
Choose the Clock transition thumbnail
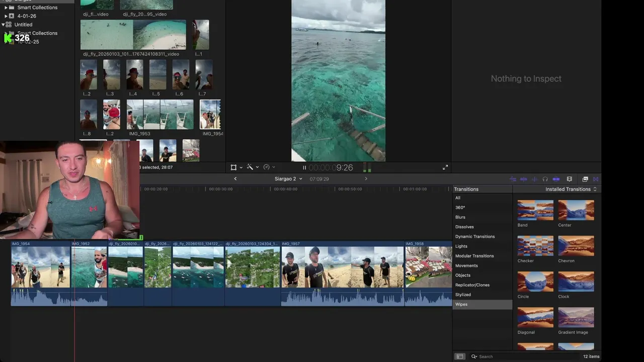pos(576,282)
